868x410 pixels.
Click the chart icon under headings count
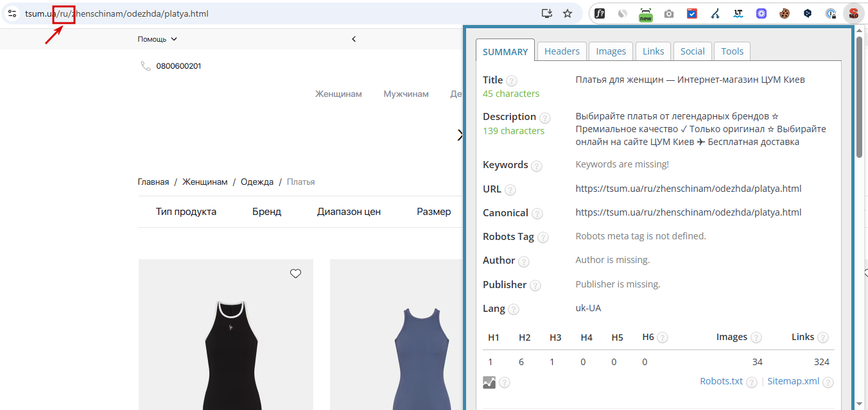489,382
